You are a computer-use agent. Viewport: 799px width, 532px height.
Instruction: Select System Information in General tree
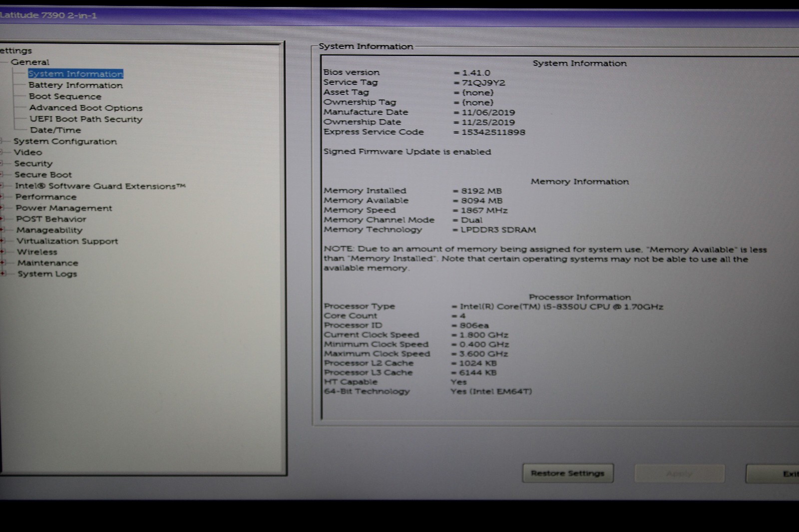pyautogui.click(x=75, y=74)
